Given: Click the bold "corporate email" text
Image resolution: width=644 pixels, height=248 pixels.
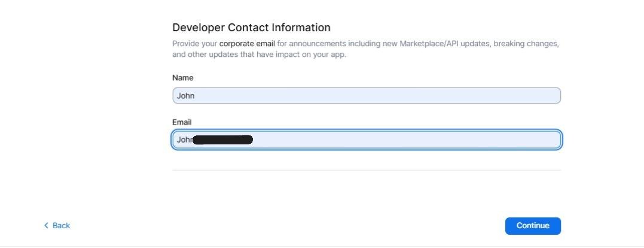Looking at the screenshot, I should pyautogui.click(x=247, y=44).
